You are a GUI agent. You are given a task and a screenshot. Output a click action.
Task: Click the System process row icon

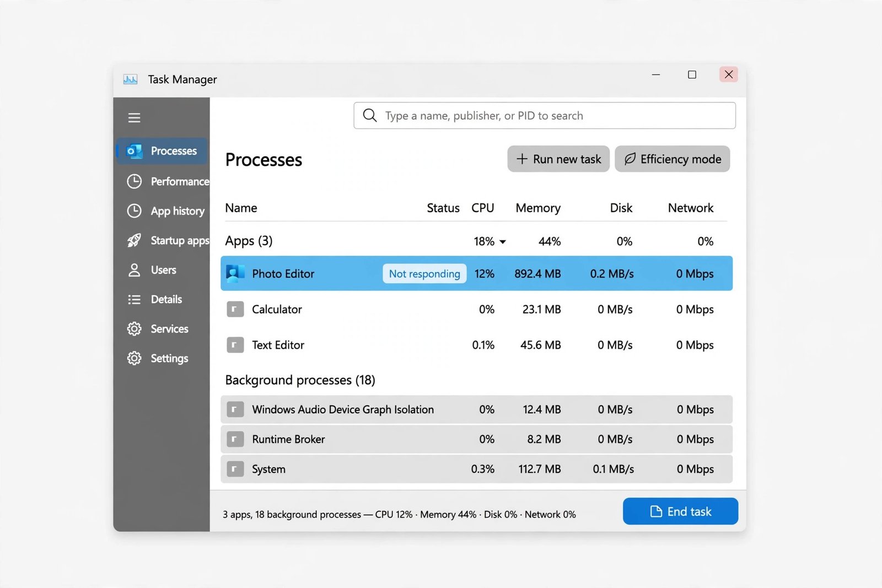pos(235,469)
